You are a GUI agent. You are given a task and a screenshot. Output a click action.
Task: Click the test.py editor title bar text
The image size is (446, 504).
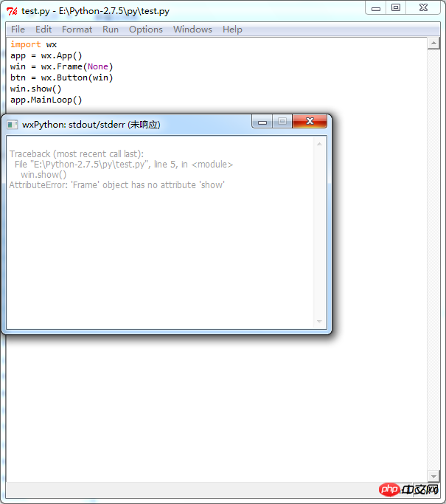[95, 11]
